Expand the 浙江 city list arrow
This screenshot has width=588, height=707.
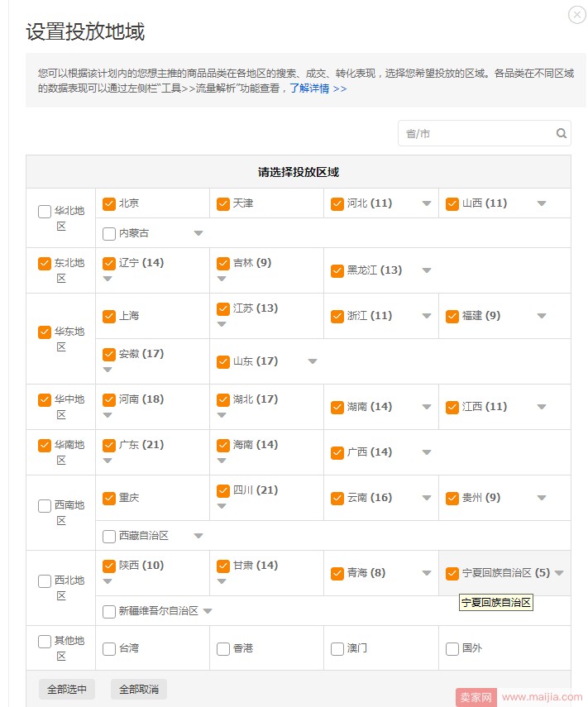tap(427, 316)
